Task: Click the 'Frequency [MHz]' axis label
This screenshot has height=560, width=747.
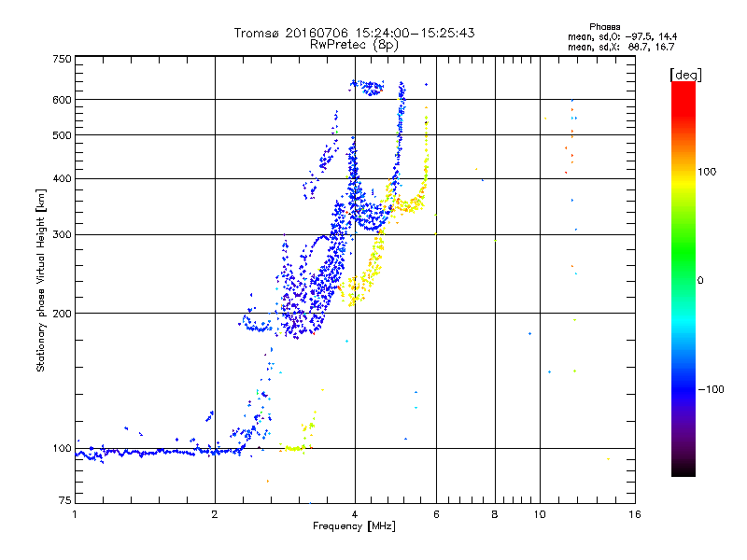Action: pos(354,526)
